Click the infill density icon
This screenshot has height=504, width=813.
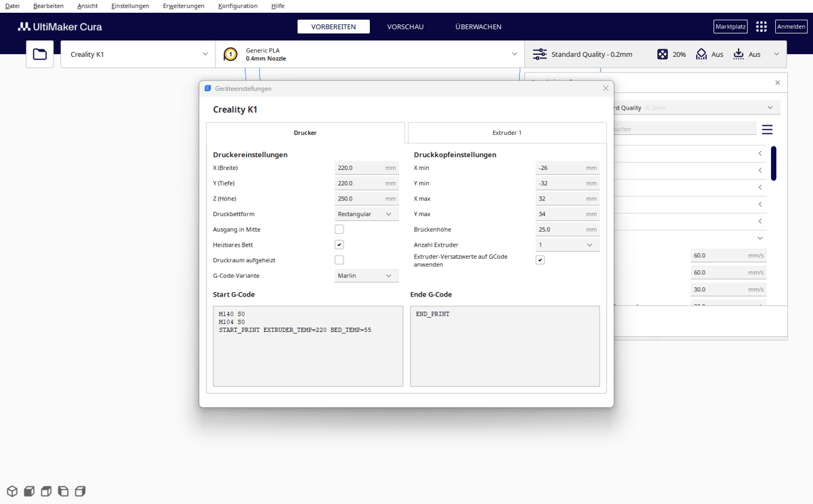(663, 54)
